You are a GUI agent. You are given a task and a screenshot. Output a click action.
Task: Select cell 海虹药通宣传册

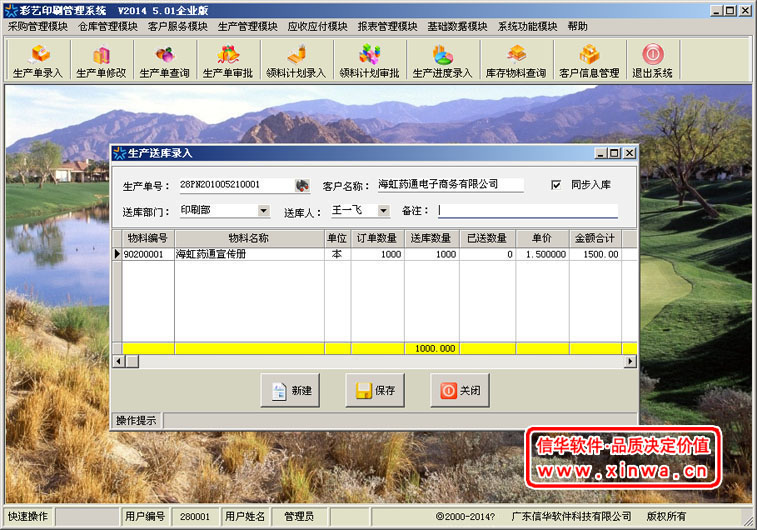tap(249, 254)
